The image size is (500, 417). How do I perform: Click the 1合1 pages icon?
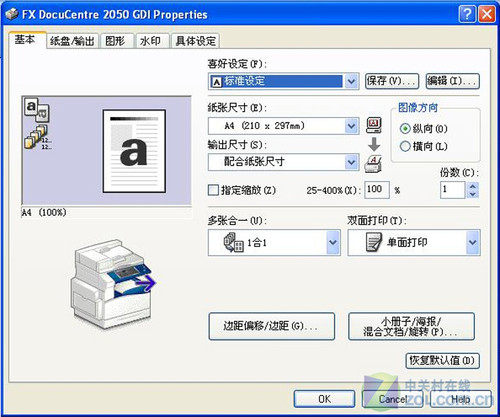[x=234, y=242]
